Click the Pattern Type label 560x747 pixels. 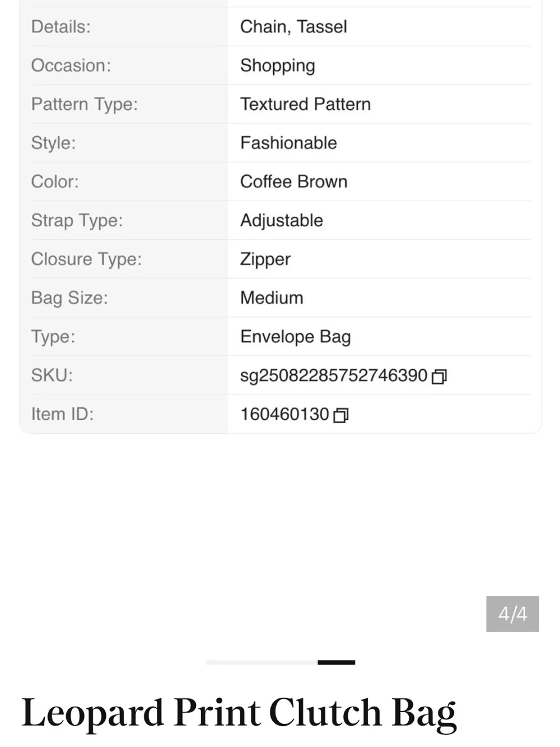85,105
